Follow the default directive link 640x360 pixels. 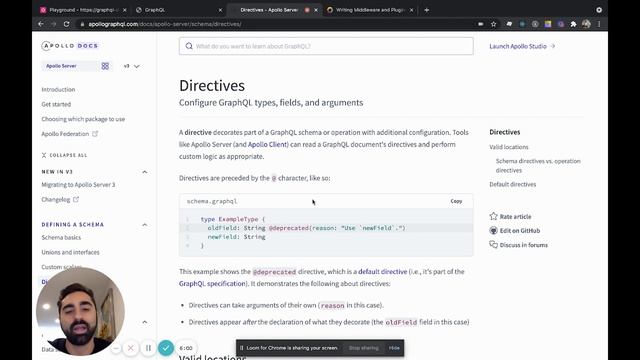382,271
